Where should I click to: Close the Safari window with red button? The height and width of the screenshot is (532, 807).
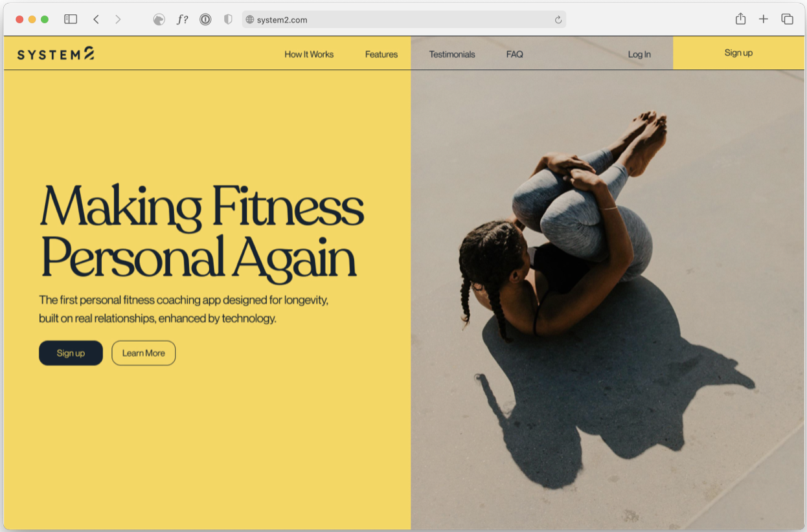coord(19,19)
